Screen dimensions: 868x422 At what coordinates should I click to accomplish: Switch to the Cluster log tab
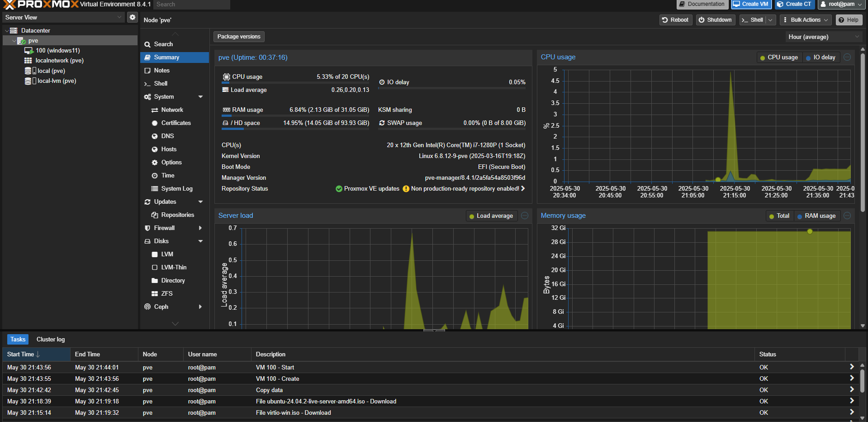point(51,340)
